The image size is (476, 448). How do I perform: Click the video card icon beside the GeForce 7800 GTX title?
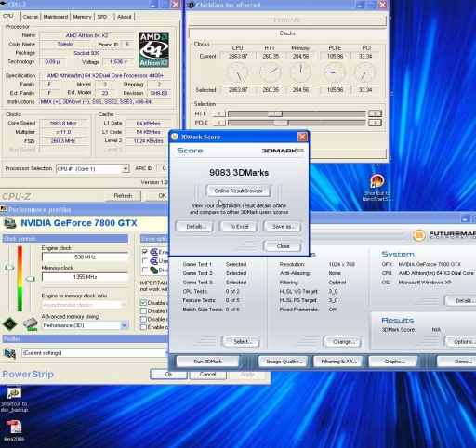pos(9,223)
